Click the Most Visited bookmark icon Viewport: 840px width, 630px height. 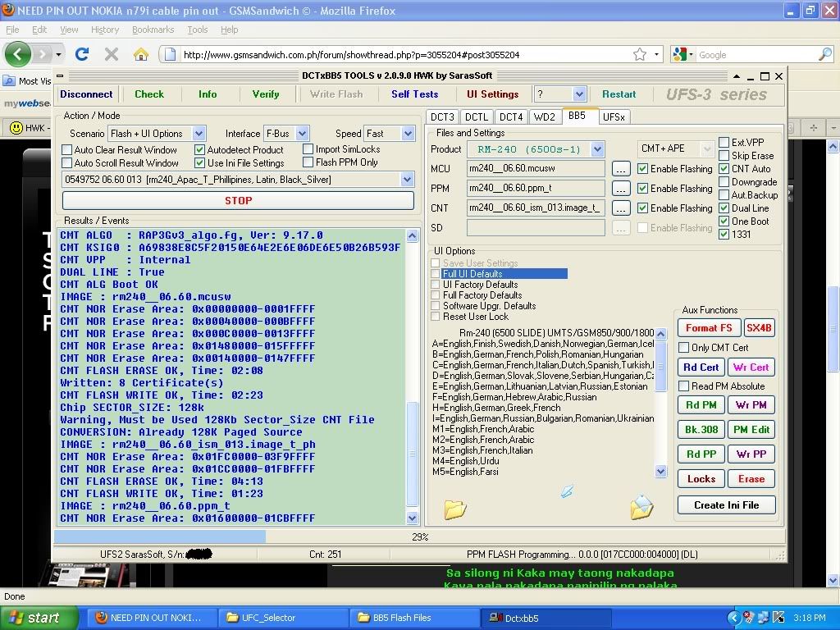9,81
